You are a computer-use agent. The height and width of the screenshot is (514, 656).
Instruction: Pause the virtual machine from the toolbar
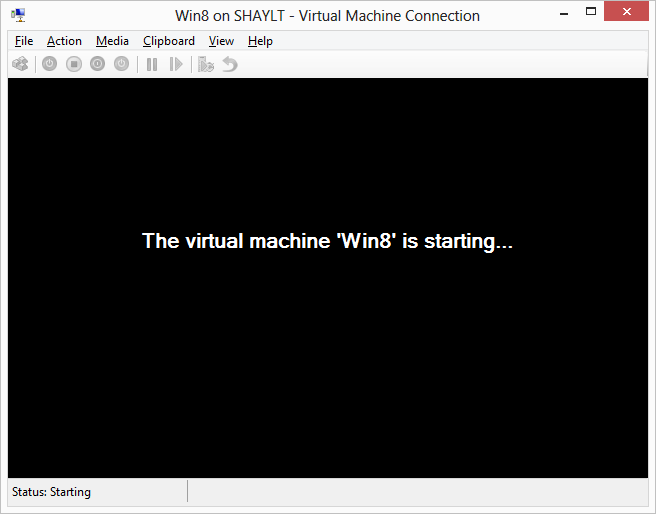pos(152,64)
